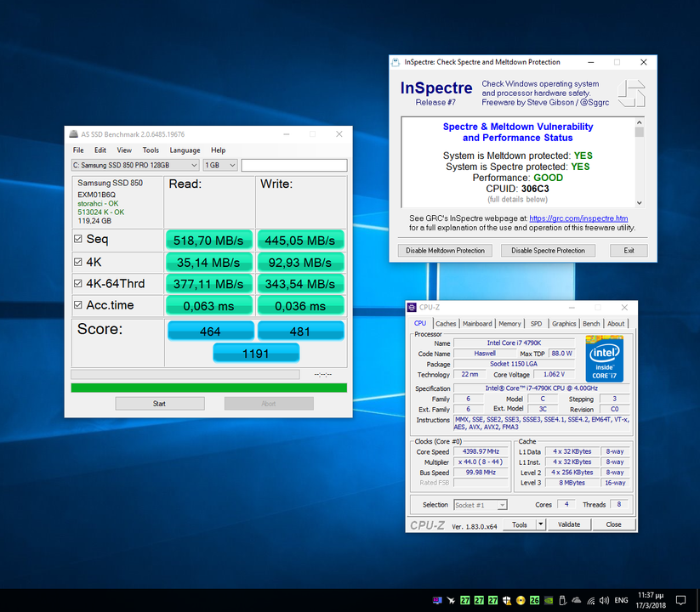Toggle the Acc.time test checkbox

[x=78, y=304]
